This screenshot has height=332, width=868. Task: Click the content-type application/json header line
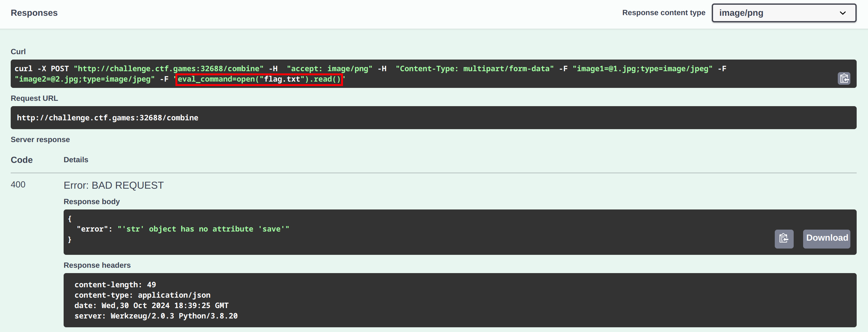142,295
